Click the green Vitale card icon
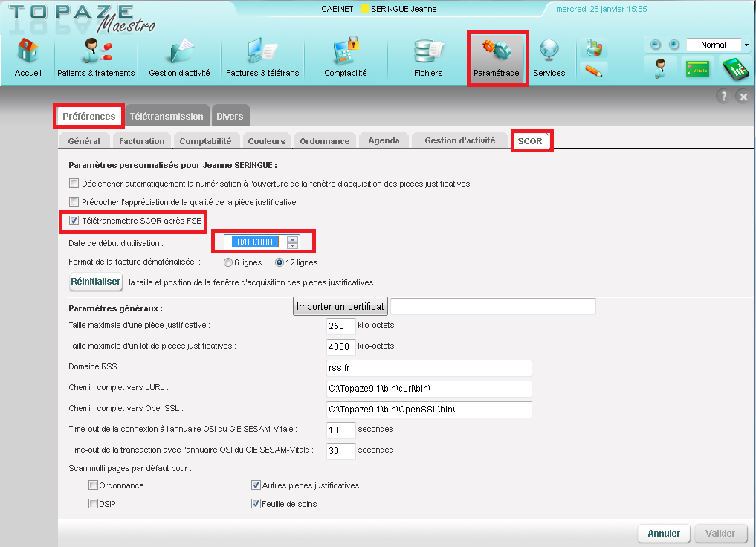The image size is (756, 547). point(698,69)
